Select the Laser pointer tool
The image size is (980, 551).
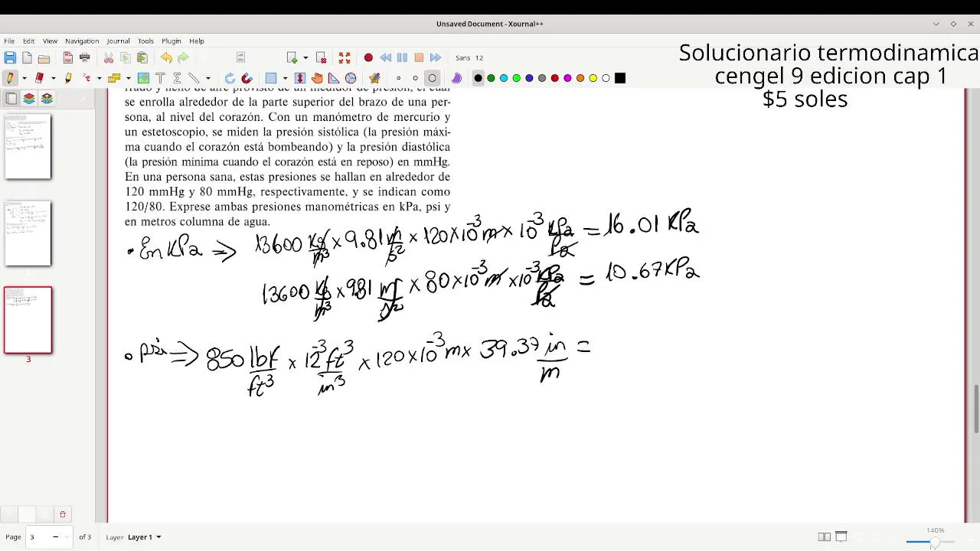(x=87, y=78)
